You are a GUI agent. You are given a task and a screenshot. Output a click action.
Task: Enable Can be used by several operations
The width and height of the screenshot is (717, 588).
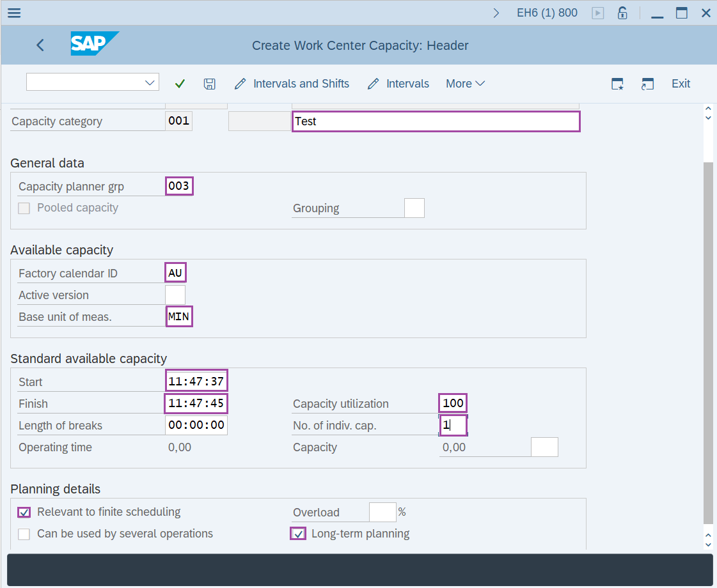point(24,534)
